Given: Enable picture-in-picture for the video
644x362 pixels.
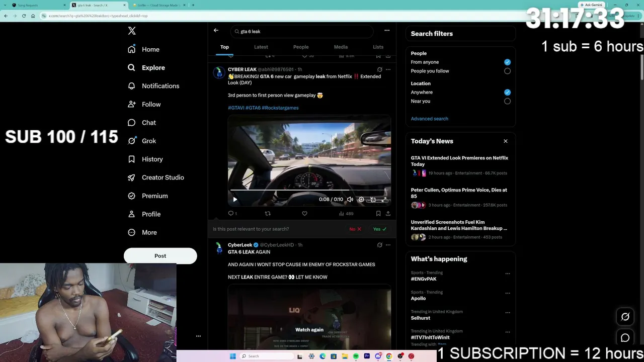Looking at the screenshot, I should click(x=373, y=200).
